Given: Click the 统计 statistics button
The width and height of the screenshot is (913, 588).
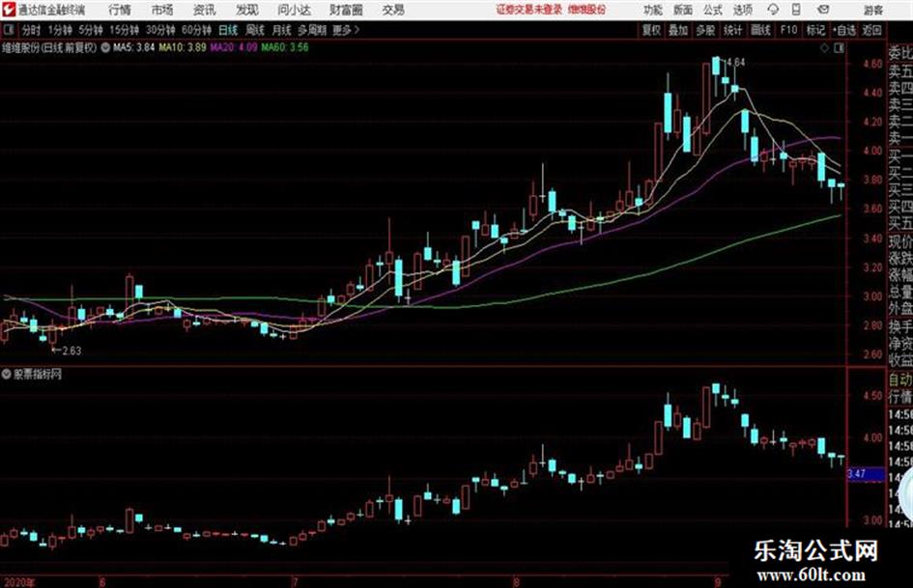Looking at the screenshot, I should click(732, 30).
